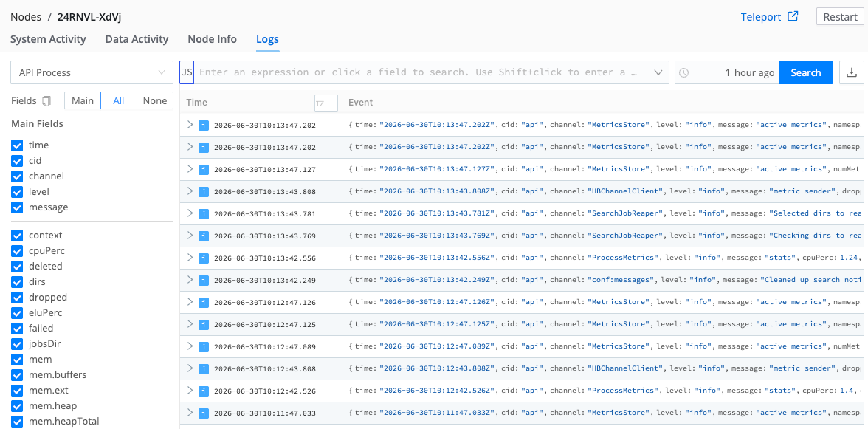Expand the 10:12:47.089 log event row

[x=190, y=346]
